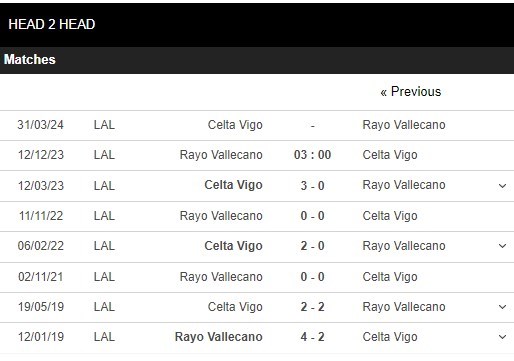This screenshot has width=514, height=361.
Task: Select away team Celta Vigo on 11/11/22
Action: [390, 216]
